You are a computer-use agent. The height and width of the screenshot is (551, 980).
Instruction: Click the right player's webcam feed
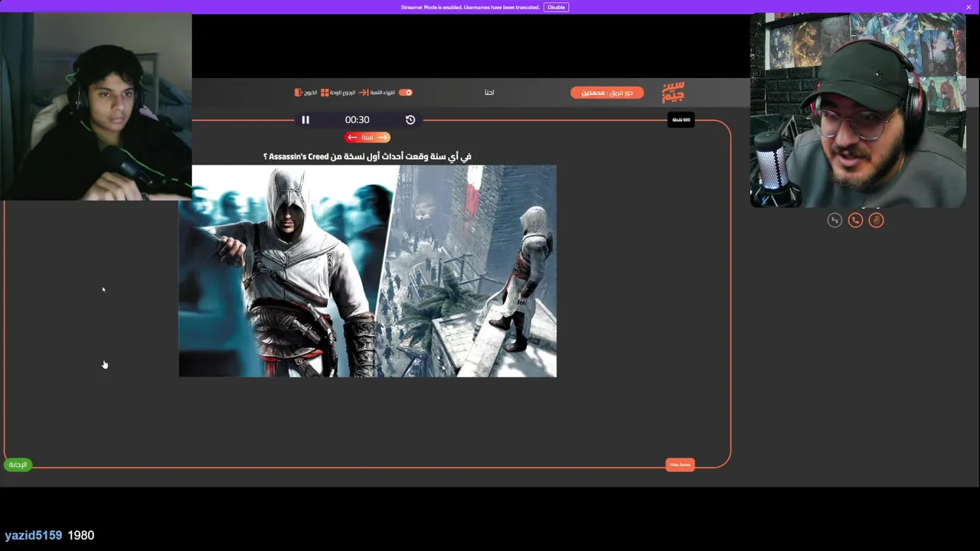857,110
